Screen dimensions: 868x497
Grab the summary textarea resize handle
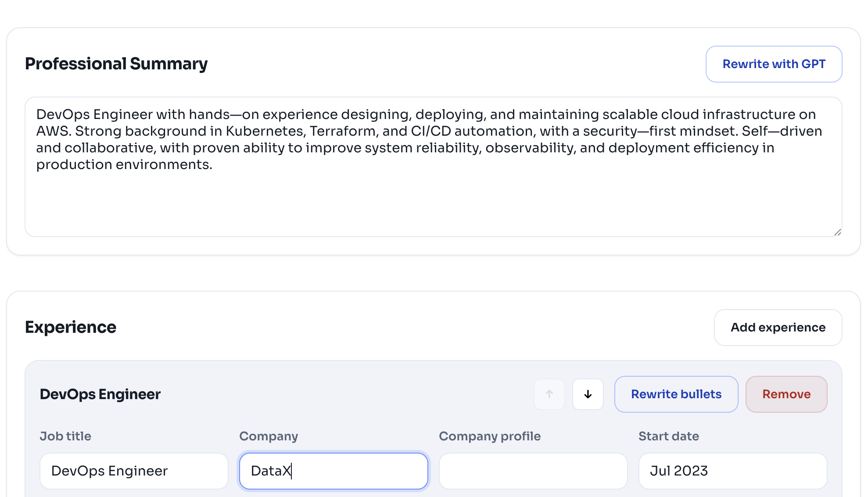pos(837,232)
